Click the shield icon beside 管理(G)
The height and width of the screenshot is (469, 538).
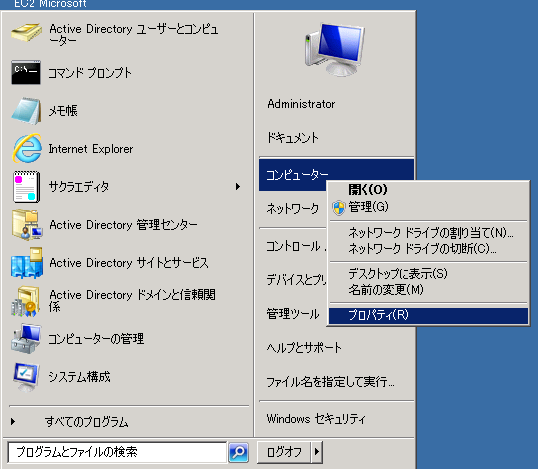[x=339, y=208]
